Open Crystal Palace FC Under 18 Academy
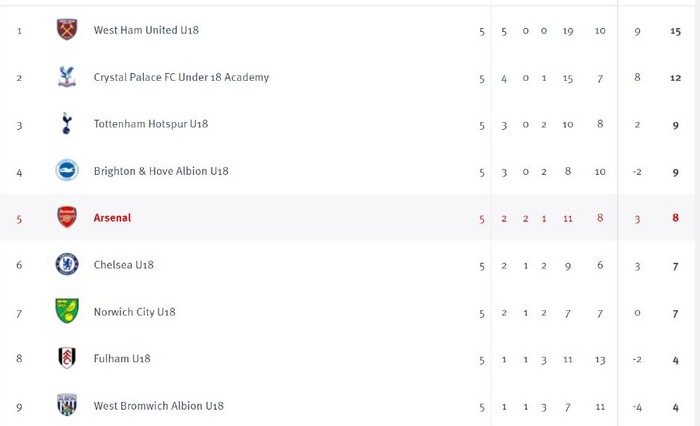This screenshot has height=426, width=700. (181, 77)
